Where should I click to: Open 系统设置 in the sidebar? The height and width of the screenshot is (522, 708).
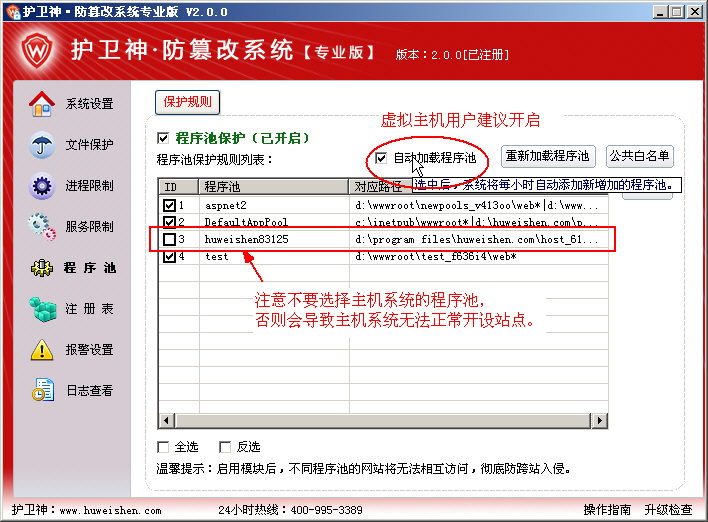(89, 104)
